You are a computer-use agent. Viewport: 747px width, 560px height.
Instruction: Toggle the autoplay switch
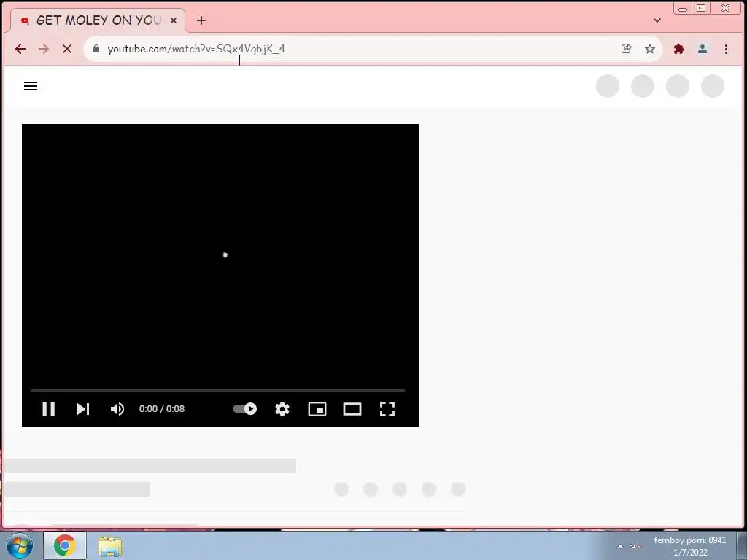[245, 408]
